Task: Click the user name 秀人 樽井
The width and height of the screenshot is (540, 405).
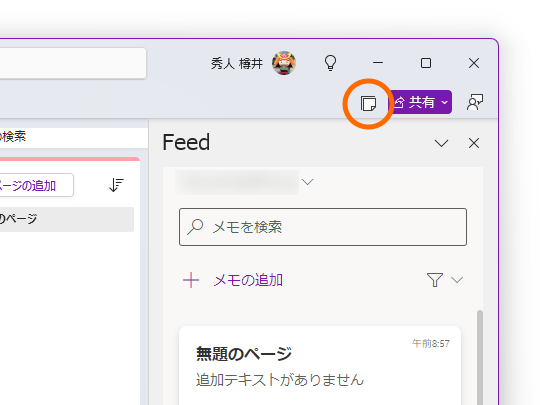Action: point(237,63)
